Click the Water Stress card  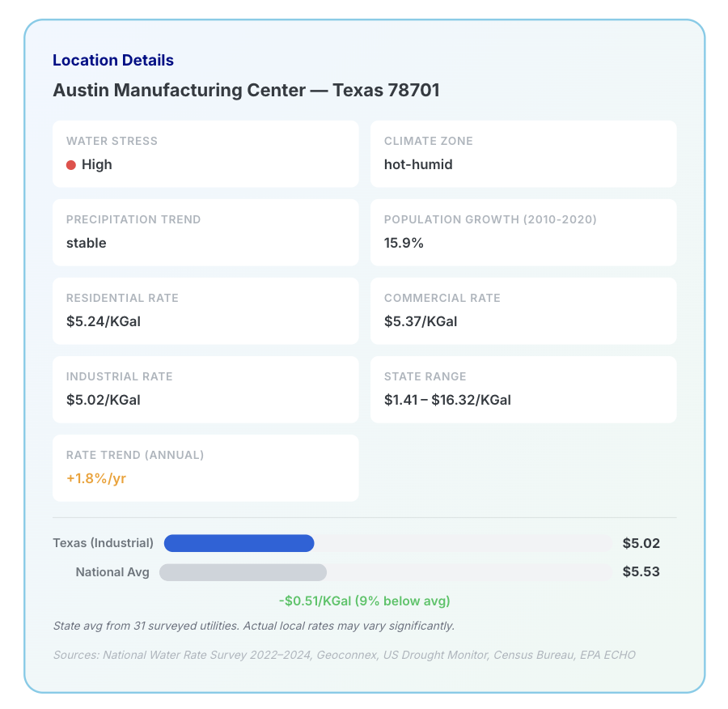205,154
